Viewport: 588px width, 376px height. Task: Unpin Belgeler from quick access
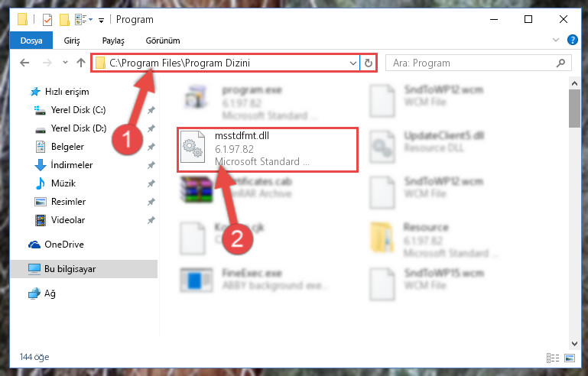point(151,147)
